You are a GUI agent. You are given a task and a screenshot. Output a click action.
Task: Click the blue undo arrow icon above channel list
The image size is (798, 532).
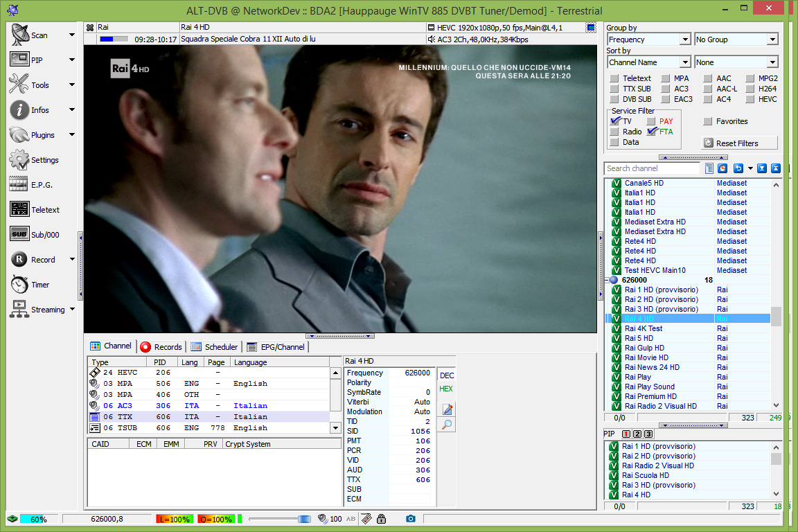pos(738,168)
